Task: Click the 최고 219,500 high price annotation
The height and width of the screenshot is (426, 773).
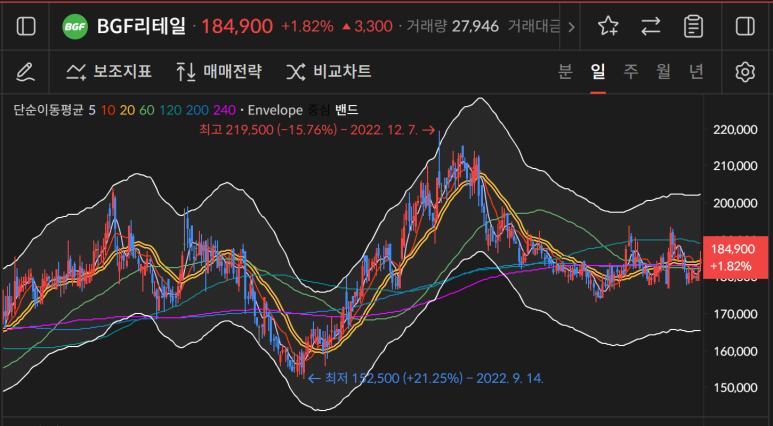Action: tap(317, 130)
